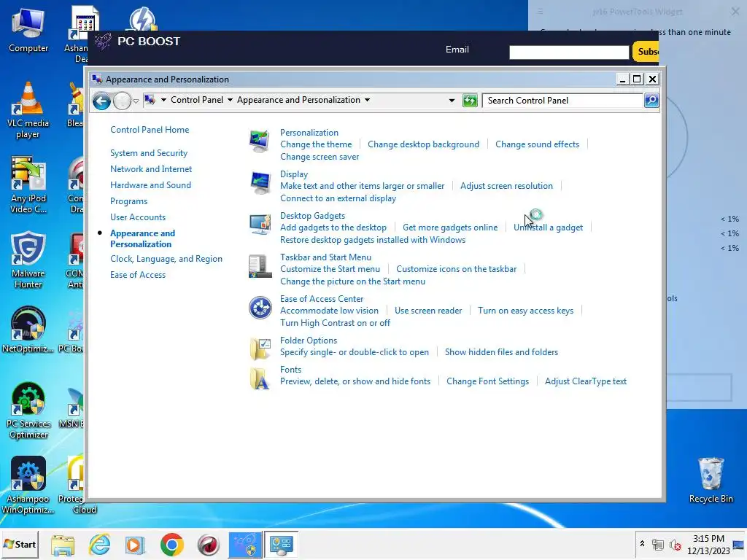This screenshot has width=747, height=560.
Task: Launch Internet Explorer from the taskbar
Action: tap(99, 545)
